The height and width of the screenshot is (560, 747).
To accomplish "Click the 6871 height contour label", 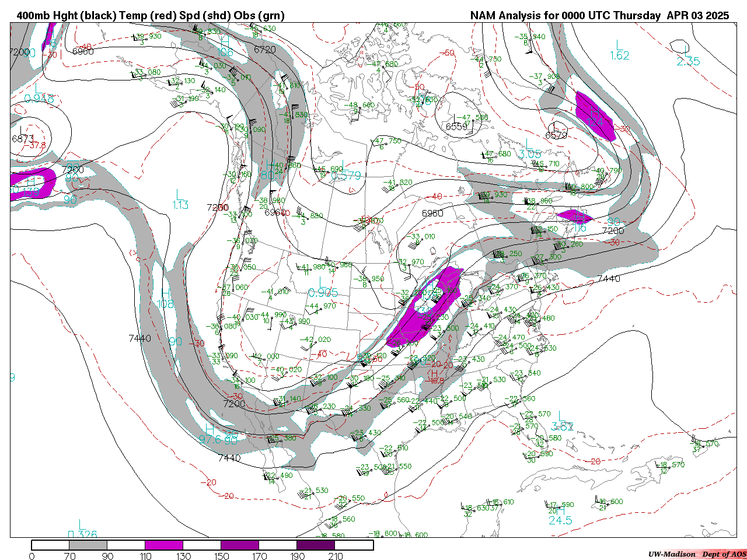I will (x=23, y=138).
